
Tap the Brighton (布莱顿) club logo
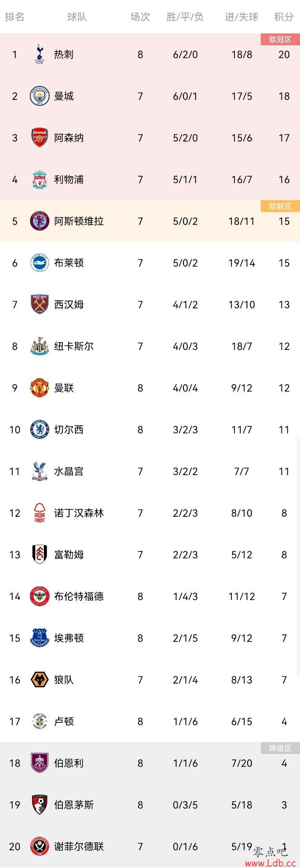click(39, 263)
